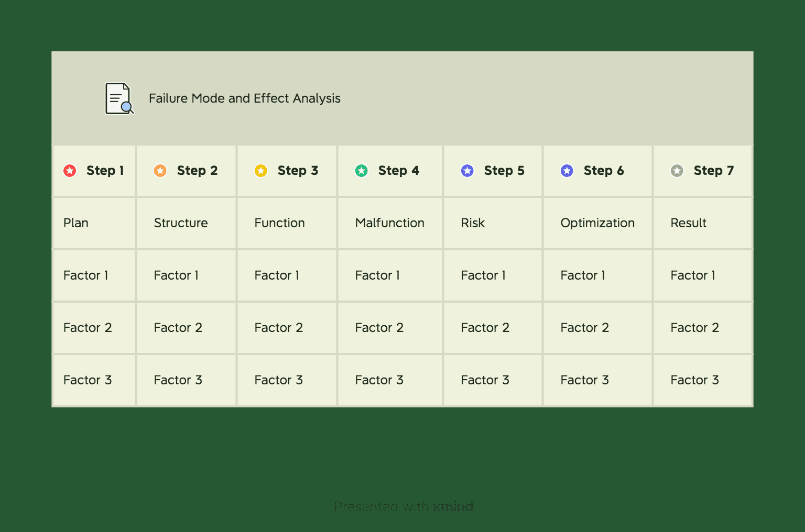
Task: Select the Plan cell under Step 1
Action: click(x=94, y=223)
